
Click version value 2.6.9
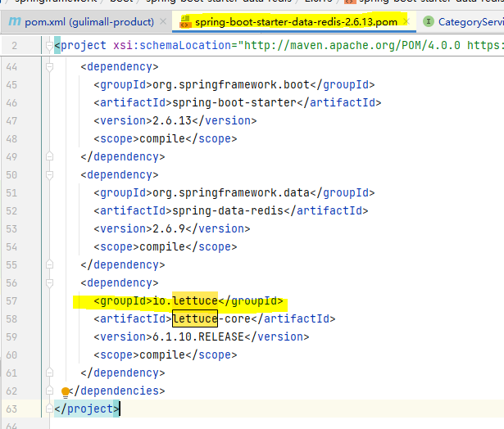click(x=169, y=229)
